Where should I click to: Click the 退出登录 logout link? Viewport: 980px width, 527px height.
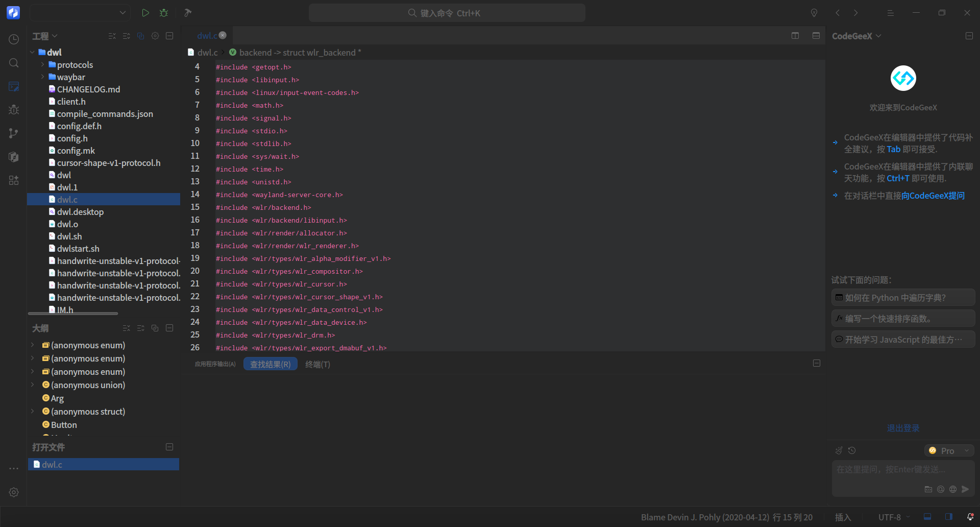(x=903, y=428)
